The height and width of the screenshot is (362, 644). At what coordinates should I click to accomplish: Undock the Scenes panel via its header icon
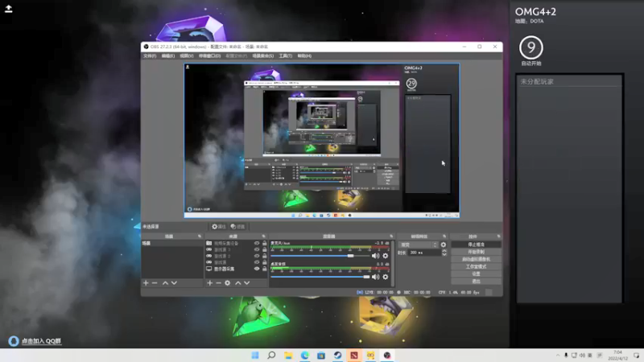(200, 237)
